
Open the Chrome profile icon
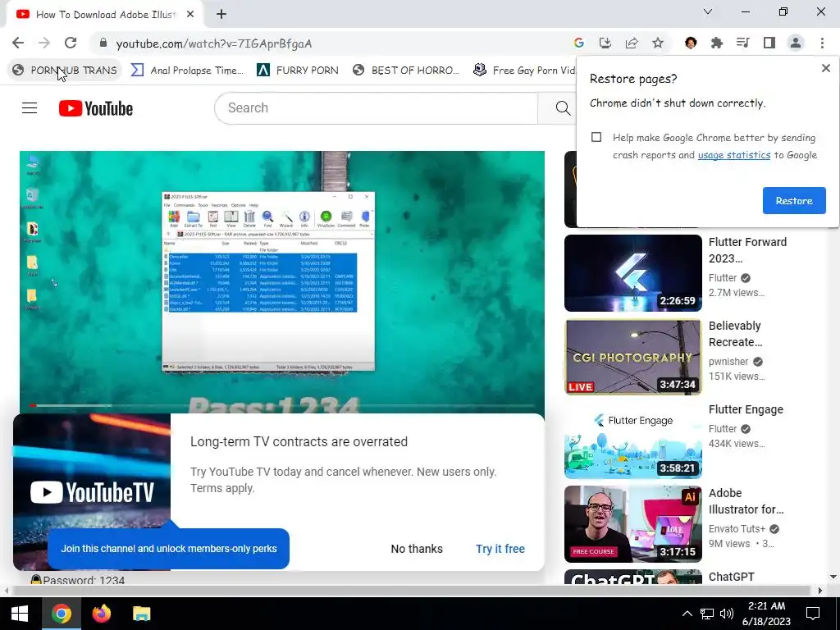pyautogui.click(x=796, y=43)
